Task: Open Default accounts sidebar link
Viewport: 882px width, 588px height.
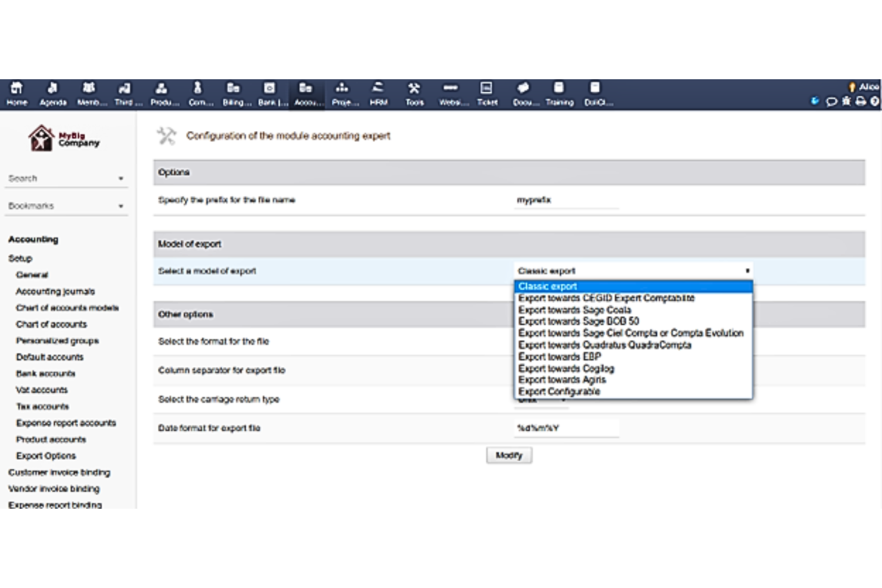Action: click(x=49, y=357)
